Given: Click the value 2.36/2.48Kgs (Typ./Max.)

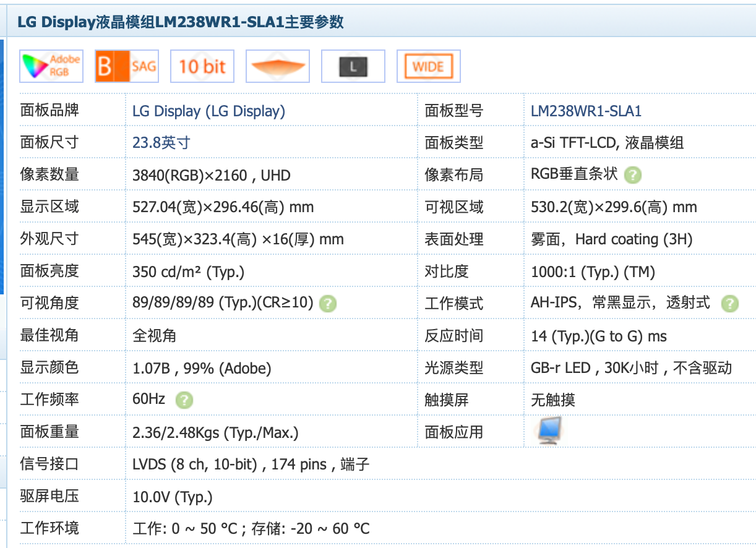Looking at the screenshot, I should point(216,432).
